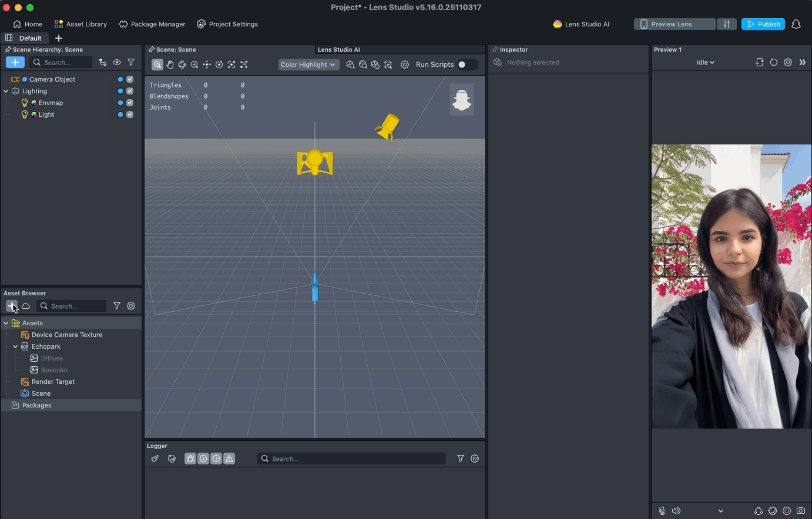Click the Publish button
The height and width of the screenshot is (519, 812).
(x=763, y=24)
